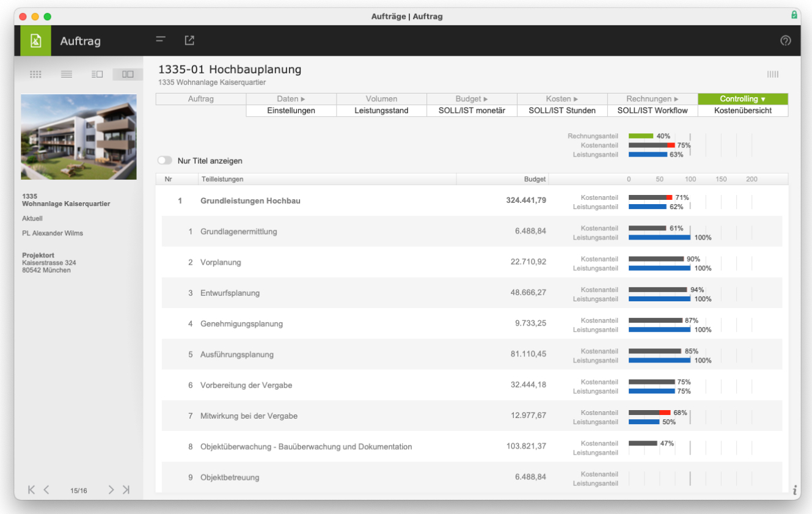The height and width of the screenshot is (514, 812).
Task: Switch to list view icon
Action: (67, 74)
